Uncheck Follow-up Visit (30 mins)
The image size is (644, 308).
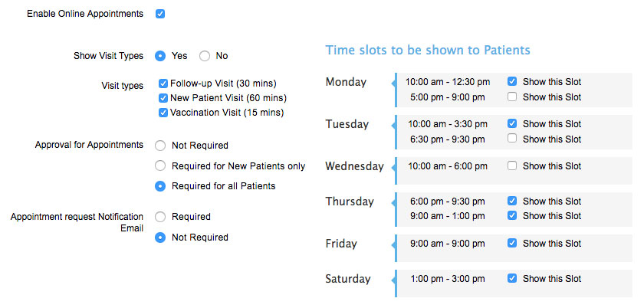(163, 84)
